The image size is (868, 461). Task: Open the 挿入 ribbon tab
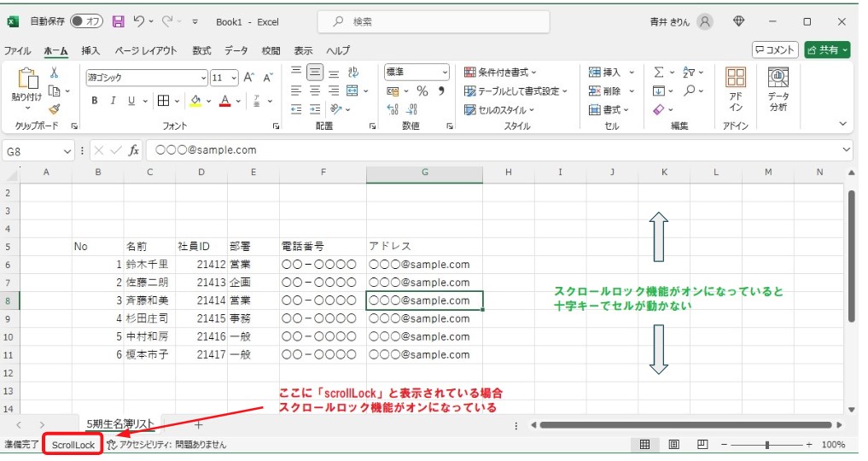click(90, 50)
